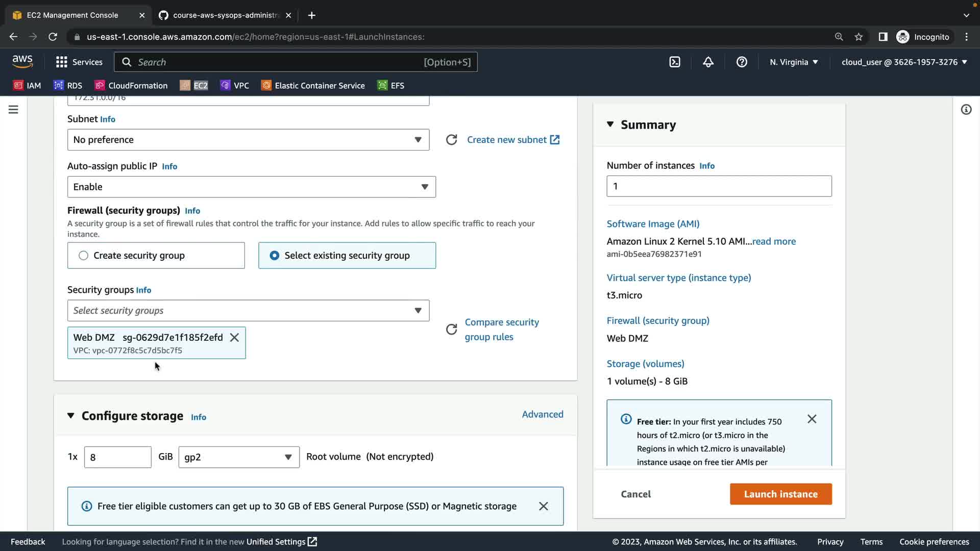
Task: Switch to the course-aws-sysops GitHub tab
Action: (x=225, y=15)
